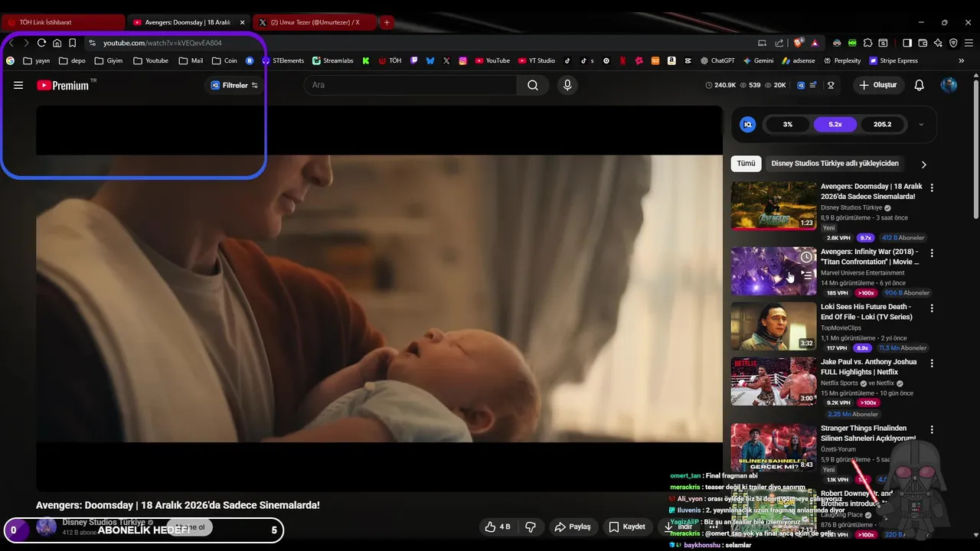The image size is (980, 551).
Task: Open a new browser tab
Action: [x=387, y=22]
